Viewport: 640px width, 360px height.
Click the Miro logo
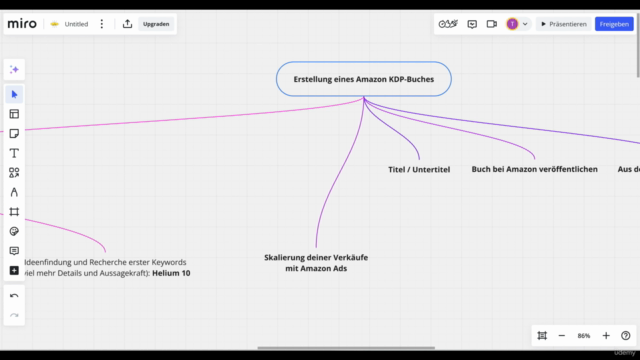coord(22,24)
